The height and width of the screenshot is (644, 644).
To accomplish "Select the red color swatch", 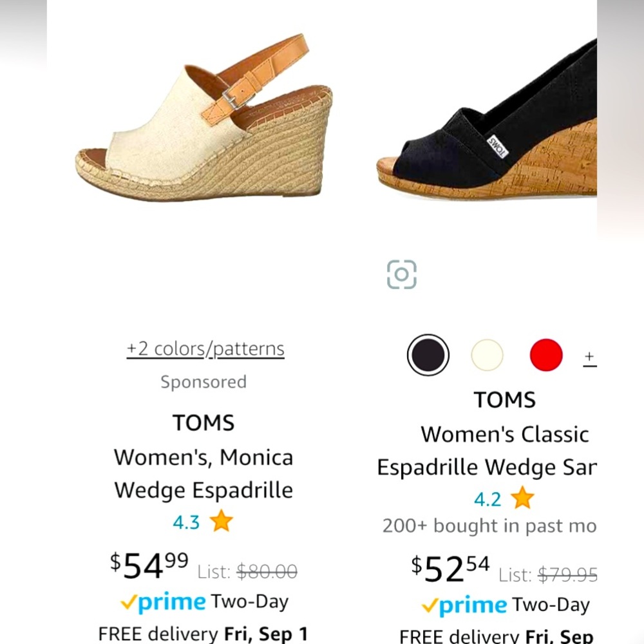I will click(545, 354).
